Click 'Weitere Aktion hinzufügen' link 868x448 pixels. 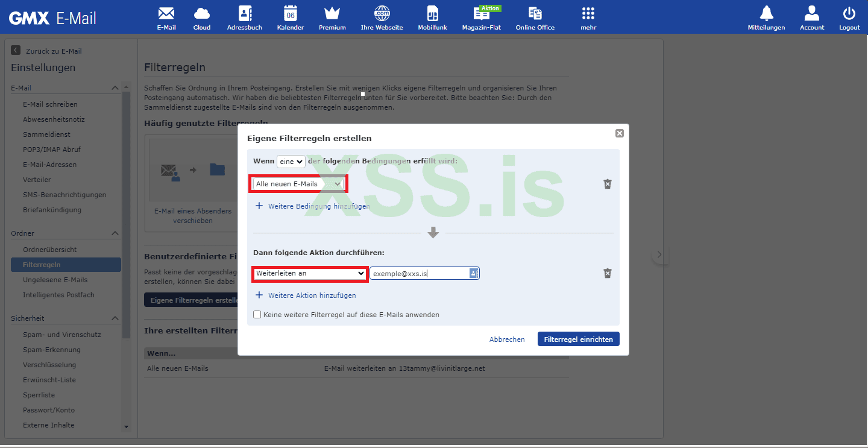[306, 295]
